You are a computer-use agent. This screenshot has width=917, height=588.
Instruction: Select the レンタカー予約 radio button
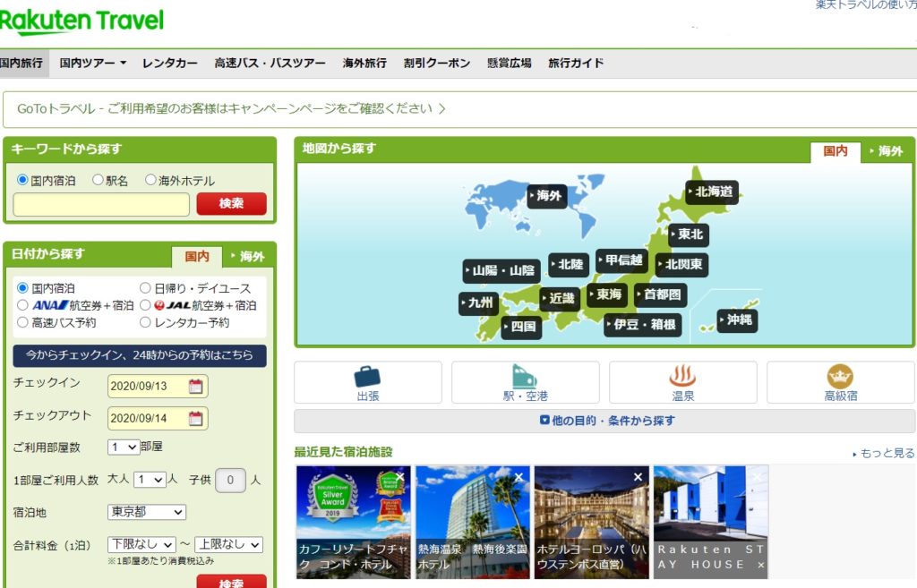[145, 322]
